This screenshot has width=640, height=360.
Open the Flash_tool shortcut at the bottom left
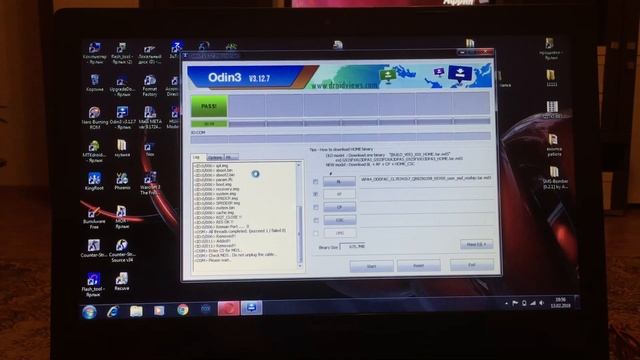click(x=93, y=284)
